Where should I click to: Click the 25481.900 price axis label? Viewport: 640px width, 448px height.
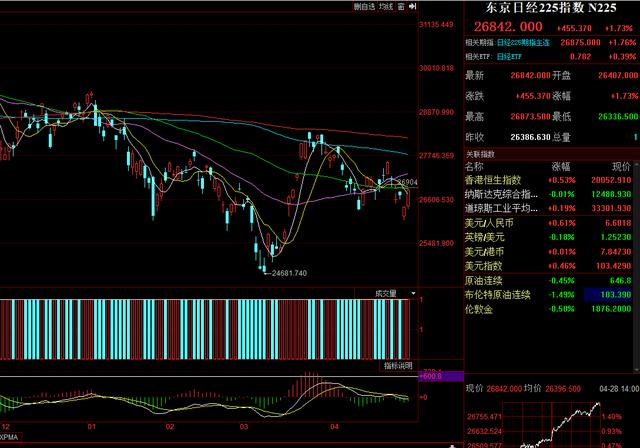click(436, 243)
